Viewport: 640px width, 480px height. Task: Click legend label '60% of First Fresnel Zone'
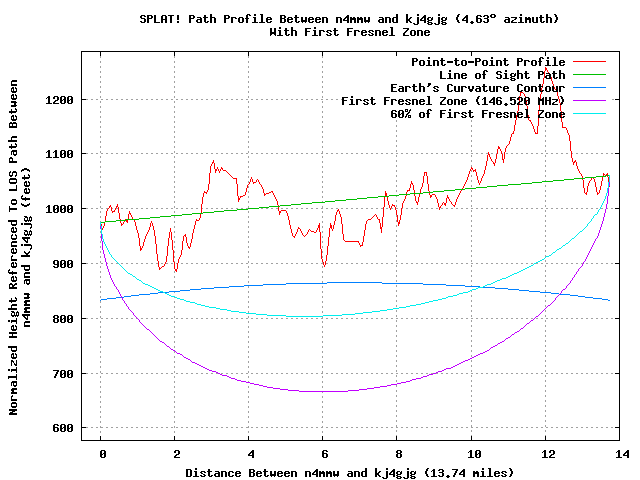tap(478, 114)
